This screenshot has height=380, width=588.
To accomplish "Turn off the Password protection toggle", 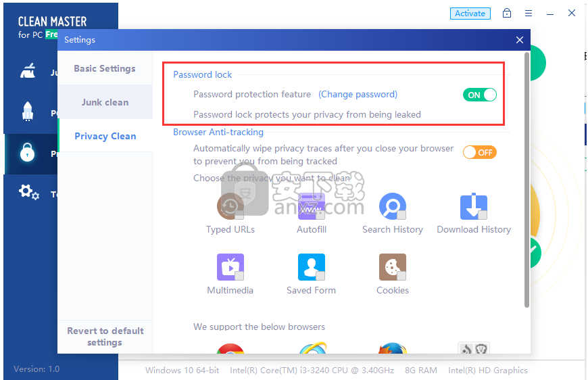I will (x=480, y=95).
